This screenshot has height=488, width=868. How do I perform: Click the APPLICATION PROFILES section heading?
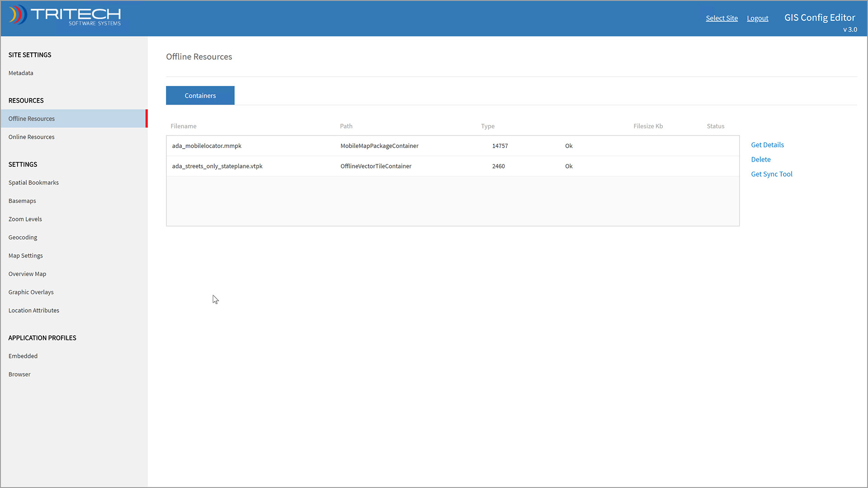click(42, 338)
